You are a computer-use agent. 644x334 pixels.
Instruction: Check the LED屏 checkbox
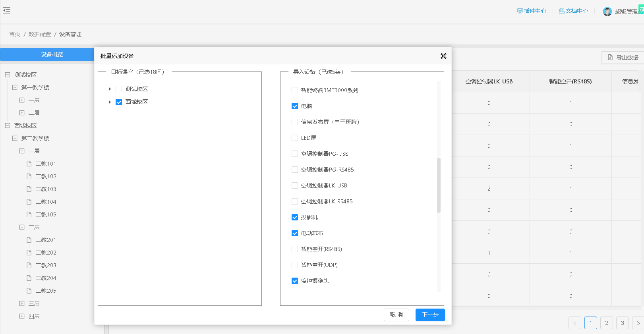(x=295, y=138)
